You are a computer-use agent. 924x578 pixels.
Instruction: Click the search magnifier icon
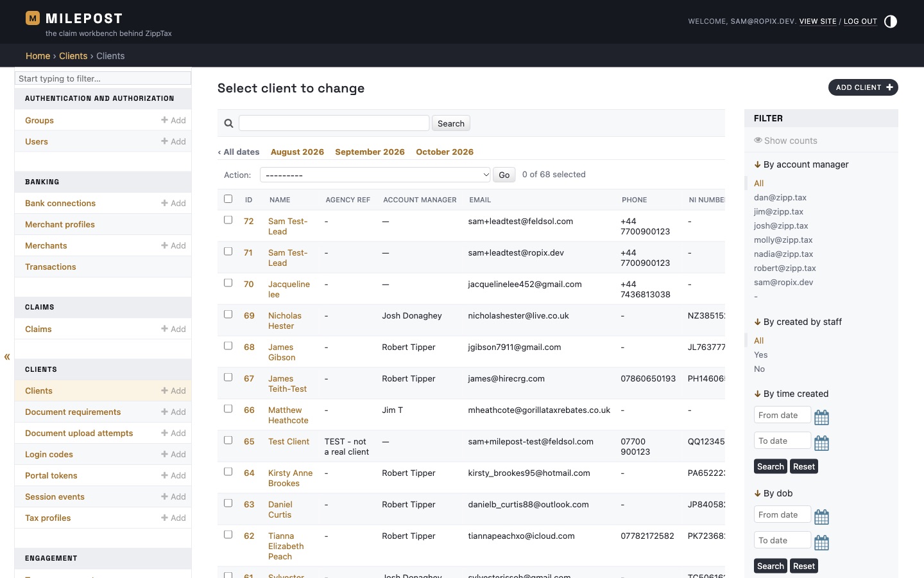228,123
